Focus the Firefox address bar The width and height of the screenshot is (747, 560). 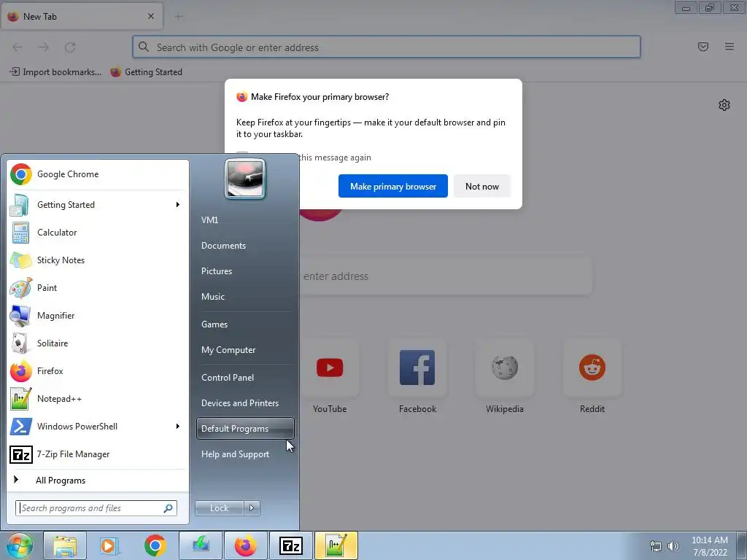387,47
